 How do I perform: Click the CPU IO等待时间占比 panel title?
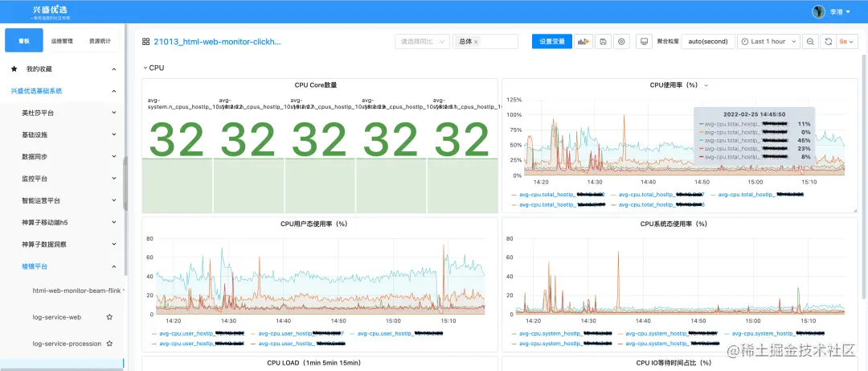coord(674,363)
